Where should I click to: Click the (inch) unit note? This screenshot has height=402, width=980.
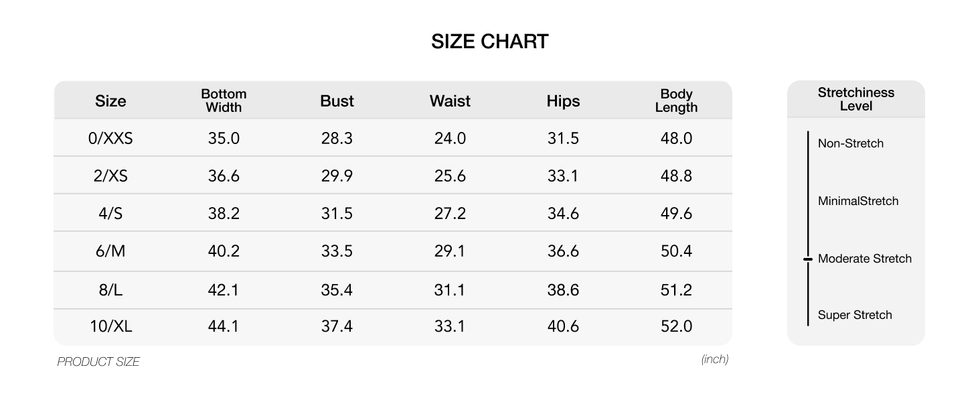(x=715, y=359)
